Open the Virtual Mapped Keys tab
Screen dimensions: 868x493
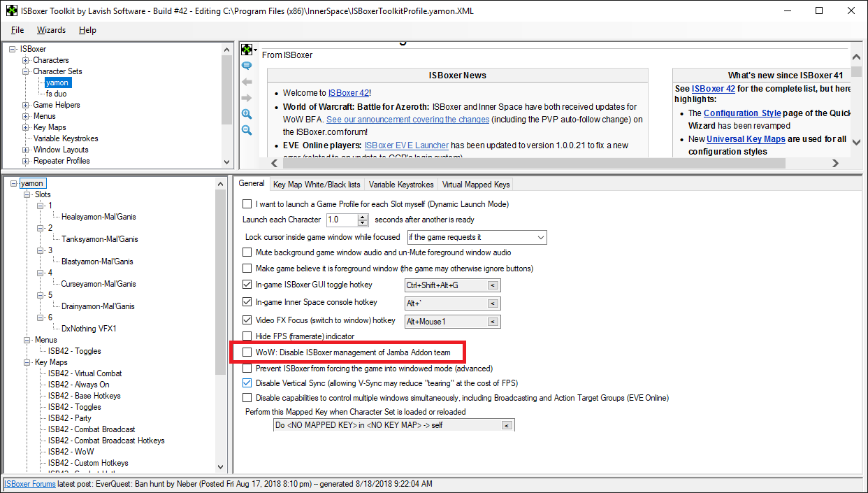[x=476, y=185]
